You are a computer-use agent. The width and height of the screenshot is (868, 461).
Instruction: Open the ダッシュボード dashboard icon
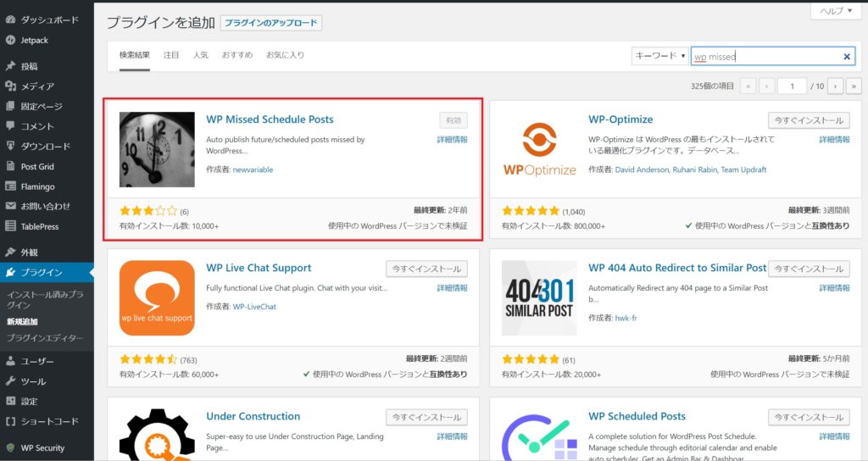click(10, 20)
